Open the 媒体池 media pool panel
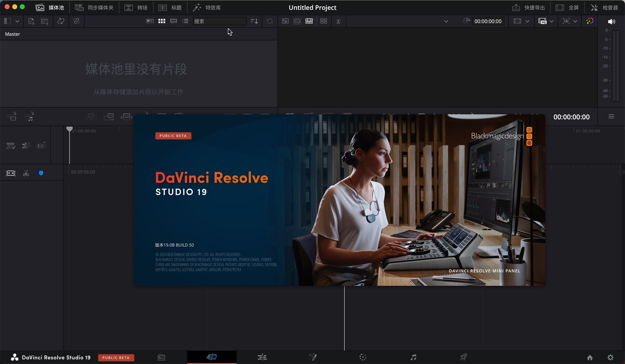 [49, 7]
